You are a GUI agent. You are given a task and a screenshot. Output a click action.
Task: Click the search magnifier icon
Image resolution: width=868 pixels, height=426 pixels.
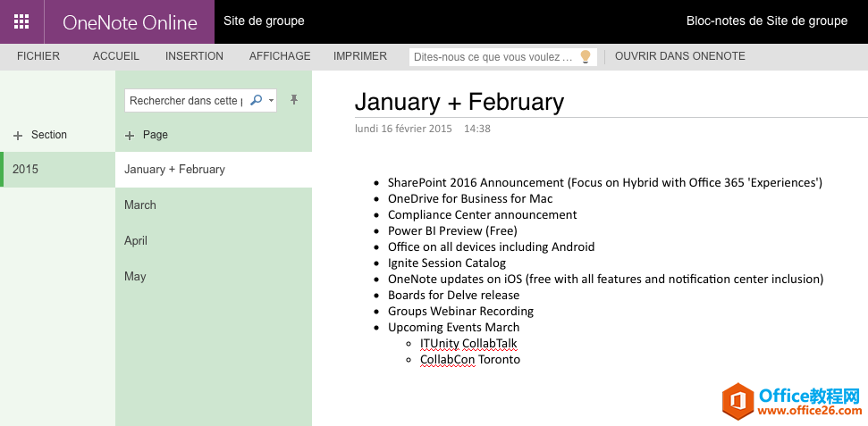(256, 101)
